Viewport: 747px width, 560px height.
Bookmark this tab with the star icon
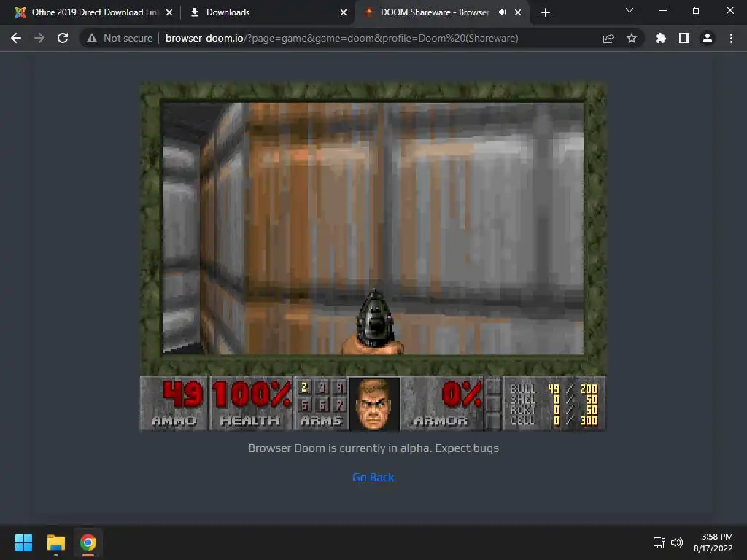pos(632,38)
